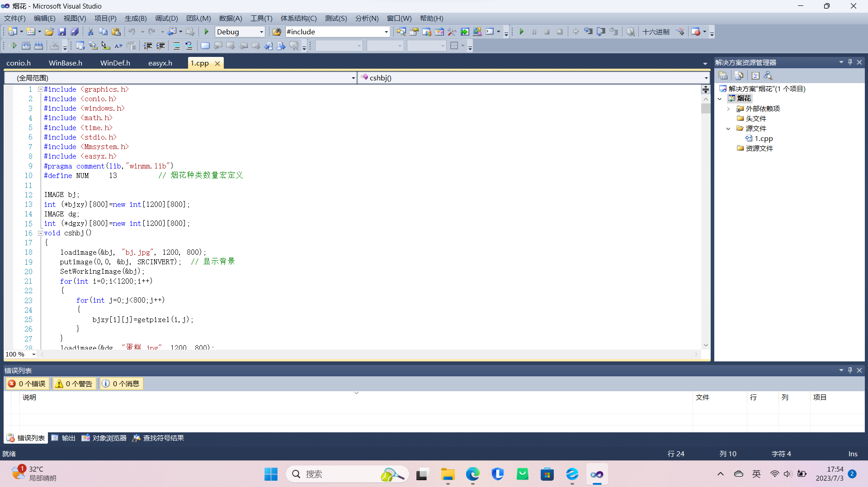Screen dimensions: 868x487
Task: Open the Properties window icon
Action: tap(414, 32)
